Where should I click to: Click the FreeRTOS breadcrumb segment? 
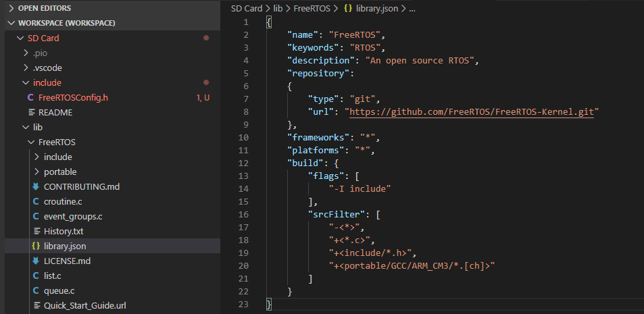pyautogui.click(x=312, y=8)
